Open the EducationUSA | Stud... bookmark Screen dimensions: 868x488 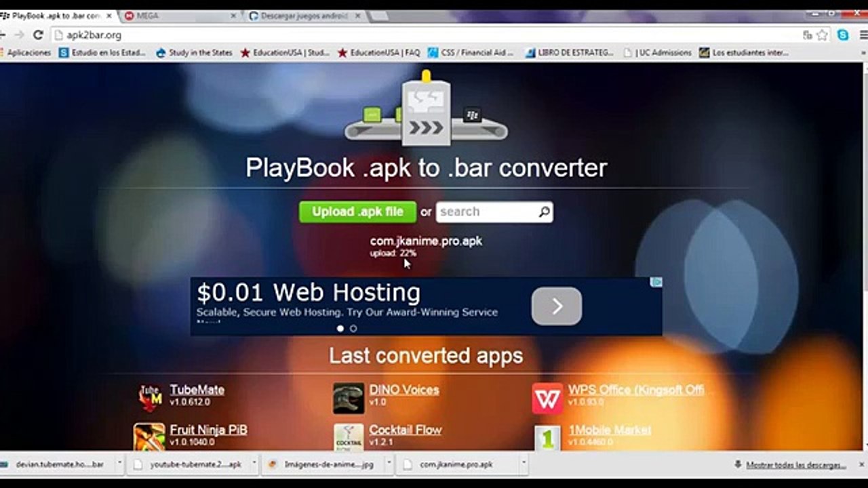[x=285, y=53]
